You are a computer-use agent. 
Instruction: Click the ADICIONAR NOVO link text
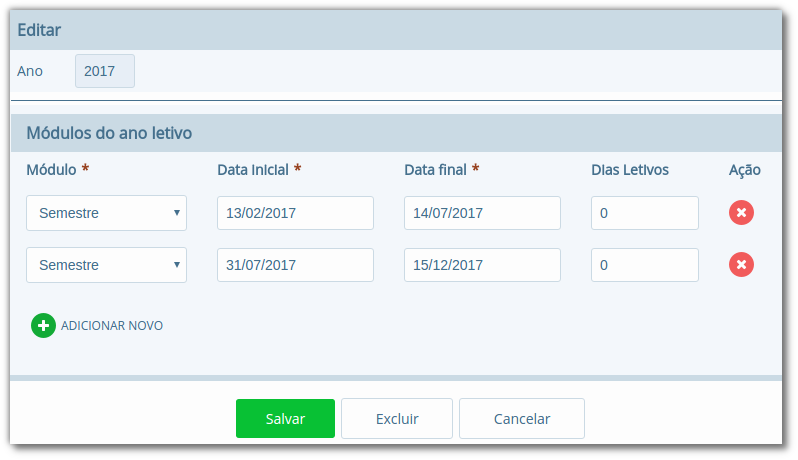112,326
